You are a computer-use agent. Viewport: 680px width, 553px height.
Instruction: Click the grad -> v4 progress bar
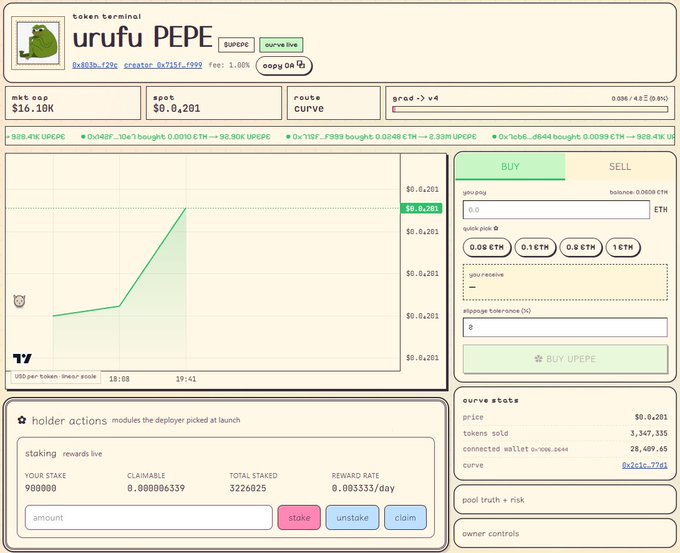pos(530,110)
